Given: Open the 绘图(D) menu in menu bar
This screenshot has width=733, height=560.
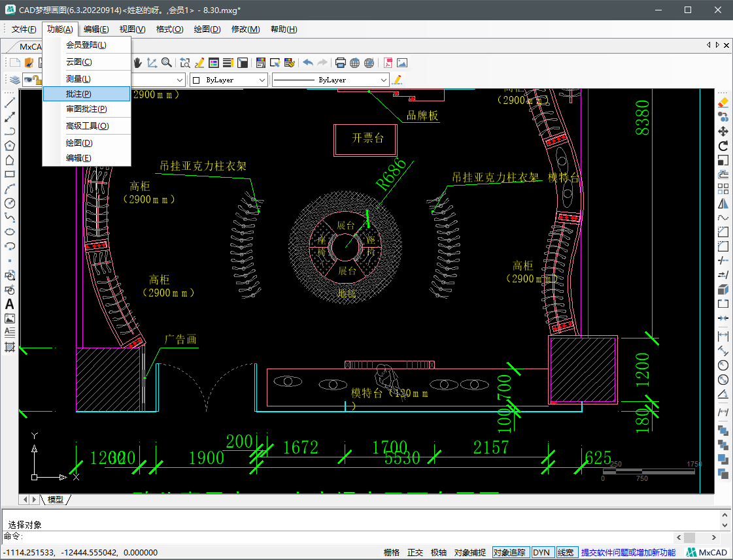Looking at the screenshot, I should point(207,29).
